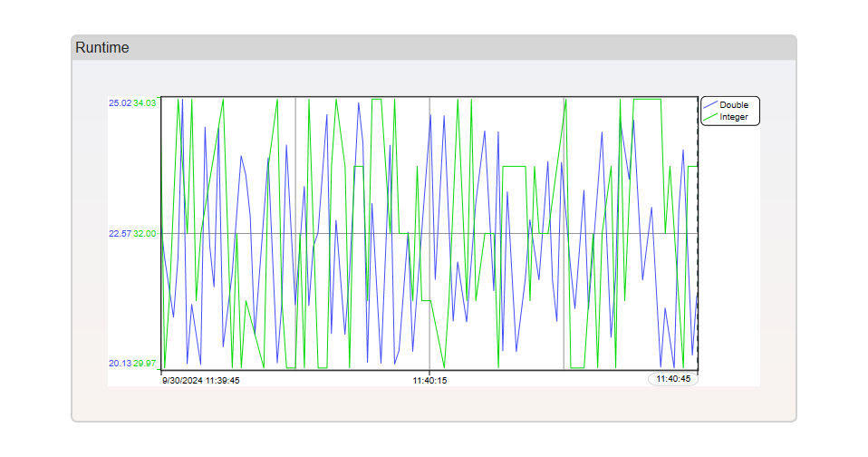The height and width of the screenshot is (457, 868).
Task: Click the blue 25.02 maximum axis value
Action: click(x=120, y=103)
